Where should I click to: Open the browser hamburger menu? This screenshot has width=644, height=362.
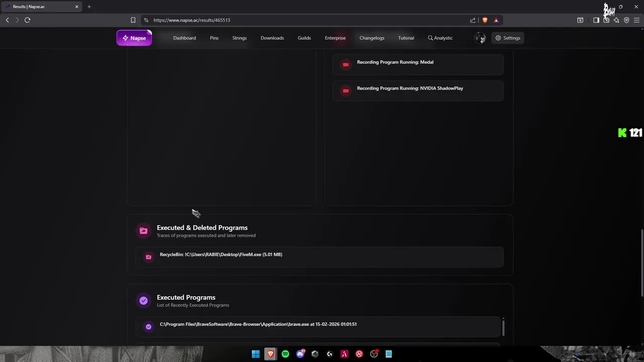tap(636, 20)
